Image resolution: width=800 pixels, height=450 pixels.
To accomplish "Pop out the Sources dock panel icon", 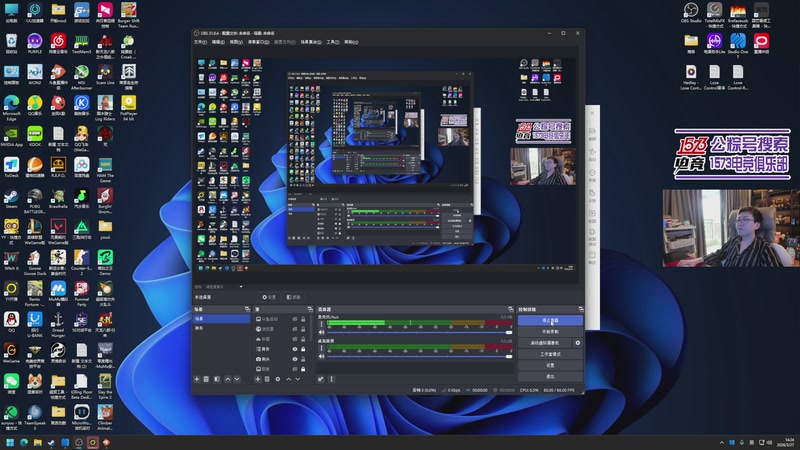I will click(310, 309).
